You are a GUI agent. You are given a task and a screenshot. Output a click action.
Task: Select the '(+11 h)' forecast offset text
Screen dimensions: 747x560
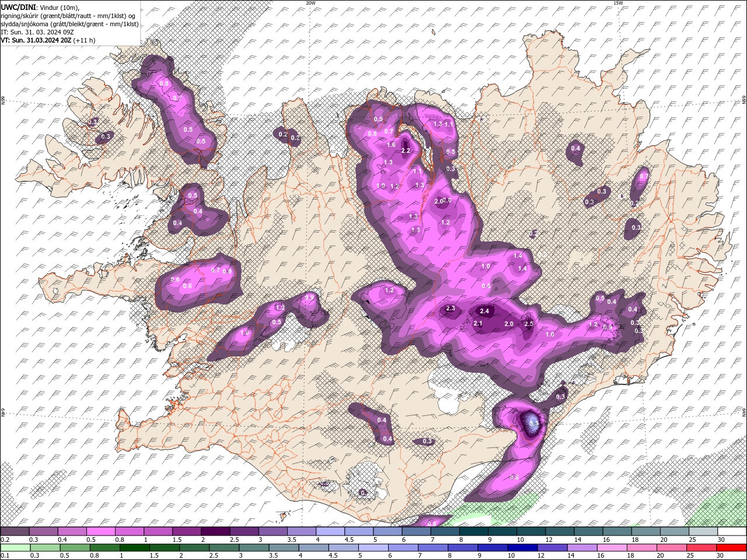(x=85, y=40)
